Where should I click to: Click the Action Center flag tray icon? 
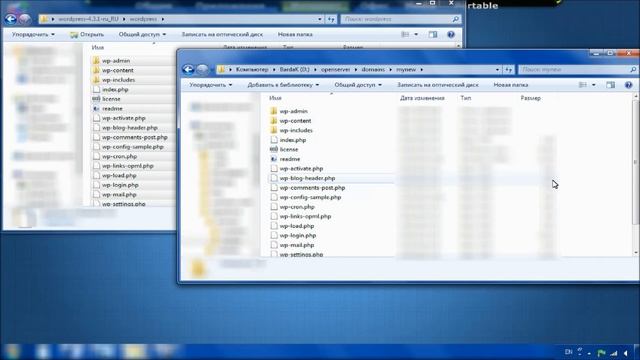601,353
